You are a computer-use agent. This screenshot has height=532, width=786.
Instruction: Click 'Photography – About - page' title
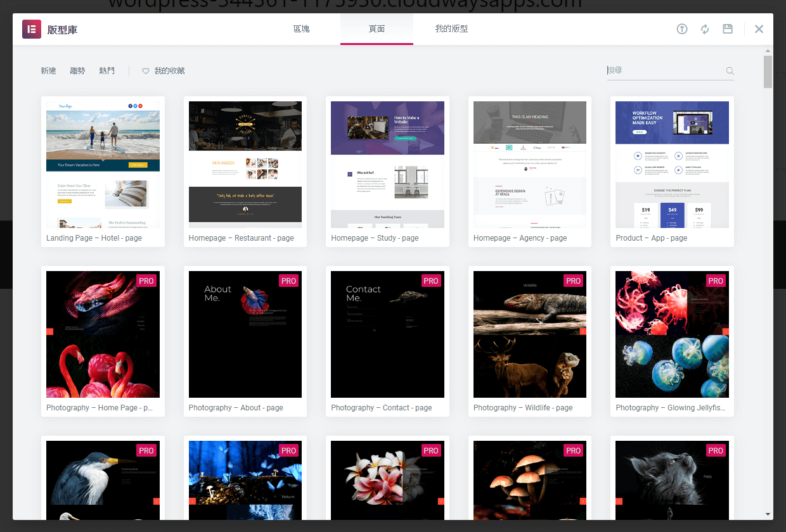236,408
